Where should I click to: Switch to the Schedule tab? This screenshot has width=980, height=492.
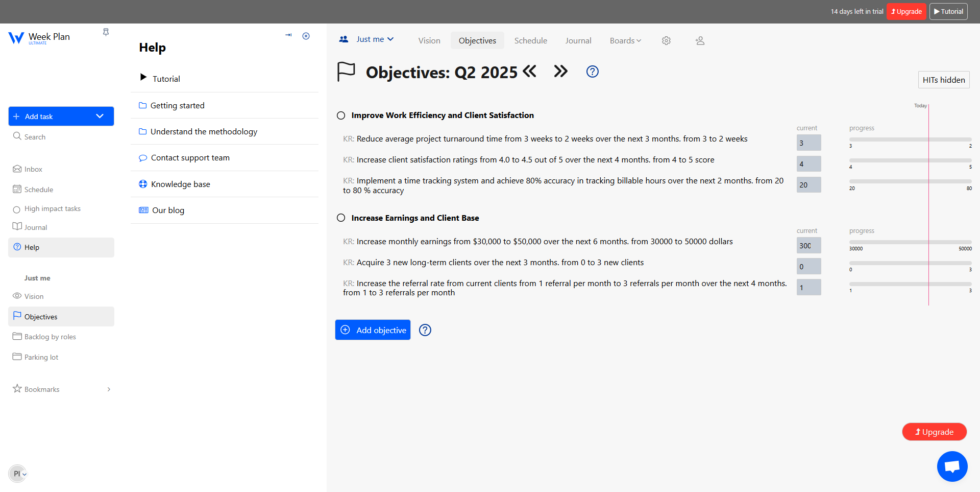tap(530, 40)
